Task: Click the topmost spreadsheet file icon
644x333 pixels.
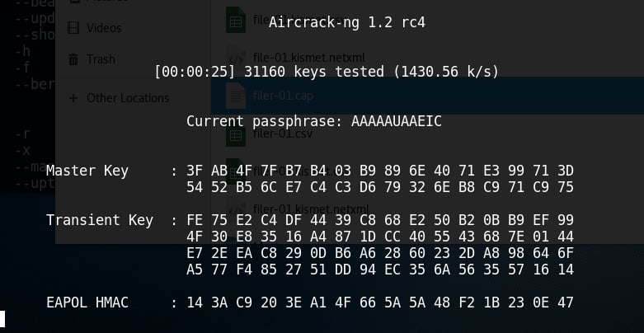Action: click(x=236, y=20)
